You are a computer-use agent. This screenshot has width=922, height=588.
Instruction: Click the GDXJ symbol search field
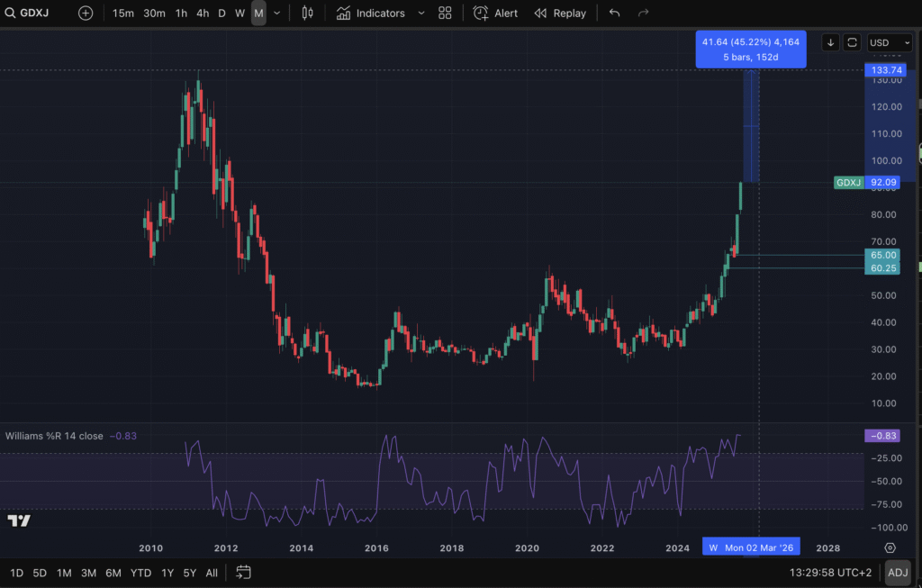[x=34, y=14]
